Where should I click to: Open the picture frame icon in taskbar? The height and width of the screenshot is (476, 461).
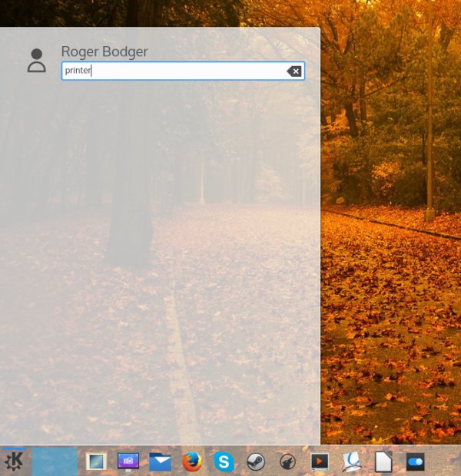[x=96, y=461]
